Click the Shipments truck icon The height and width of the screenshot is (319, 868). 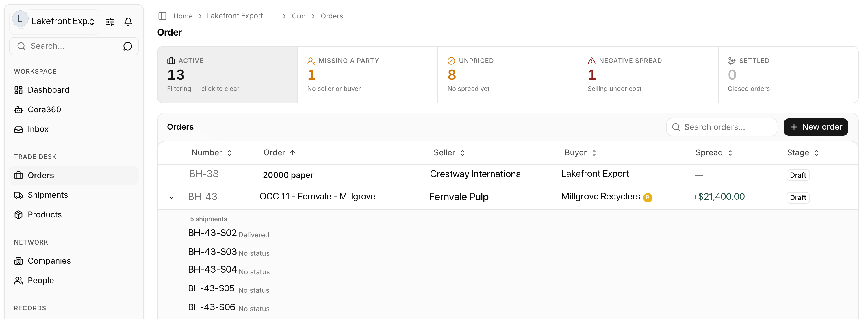click(x=18, y=195)
